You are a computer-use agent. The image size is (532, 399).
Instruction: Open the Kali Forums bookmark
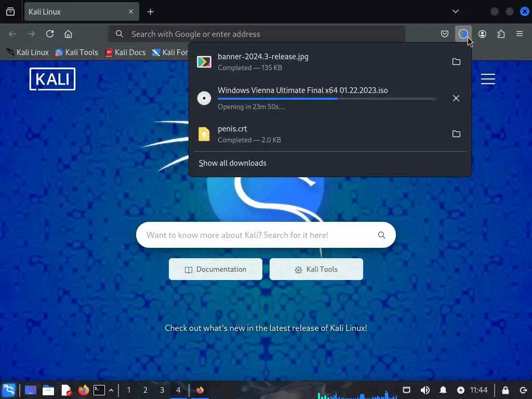(x=170, y=52)
